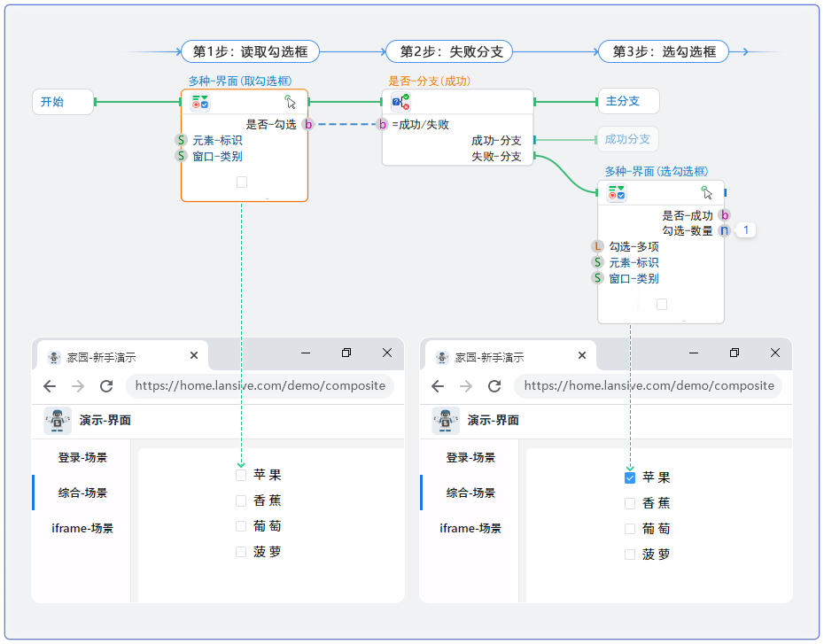Click the purple 'b' port beside 是否-勾选
824x644 pixels.
tap(308, 125)
